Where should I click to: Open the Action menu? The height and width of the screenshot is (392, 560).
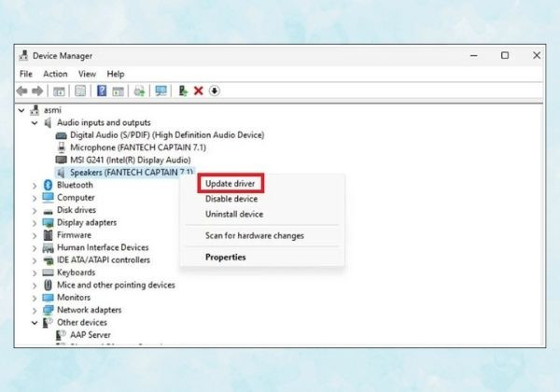[55, 74]
